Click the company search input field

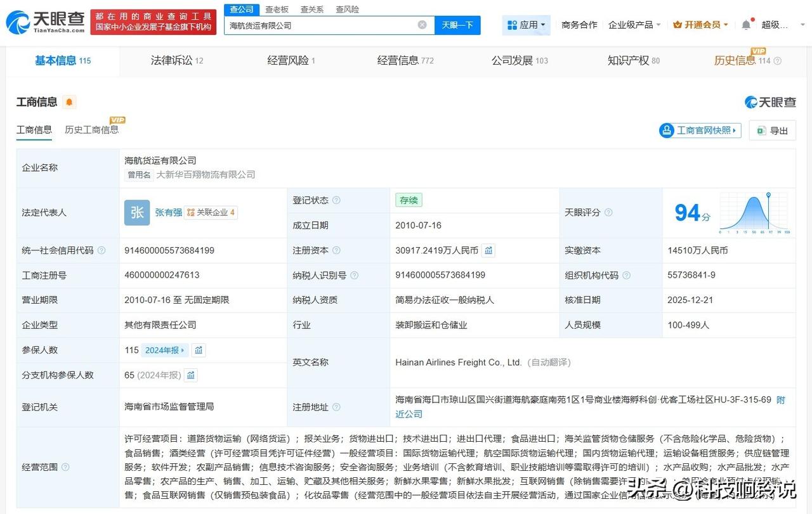(x=320, y=25)
